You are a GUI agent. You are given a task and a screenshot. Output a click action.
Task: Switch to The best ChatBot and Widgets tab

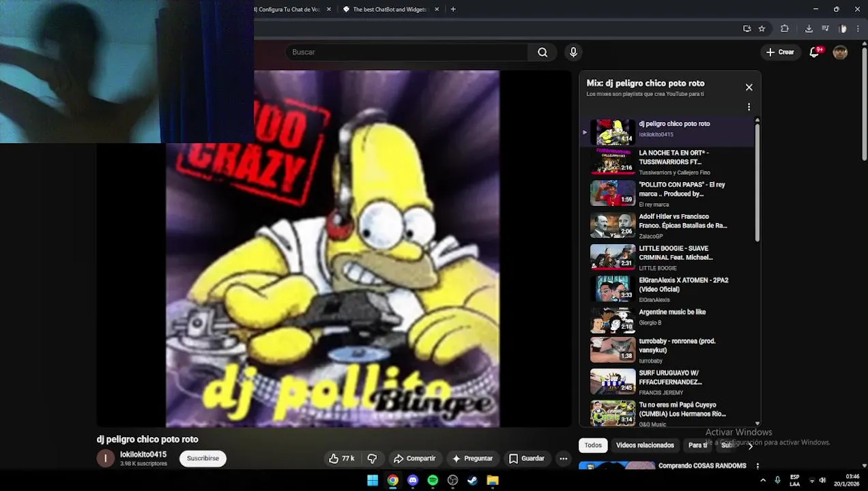pyautogui.click(x=389, y=10)
